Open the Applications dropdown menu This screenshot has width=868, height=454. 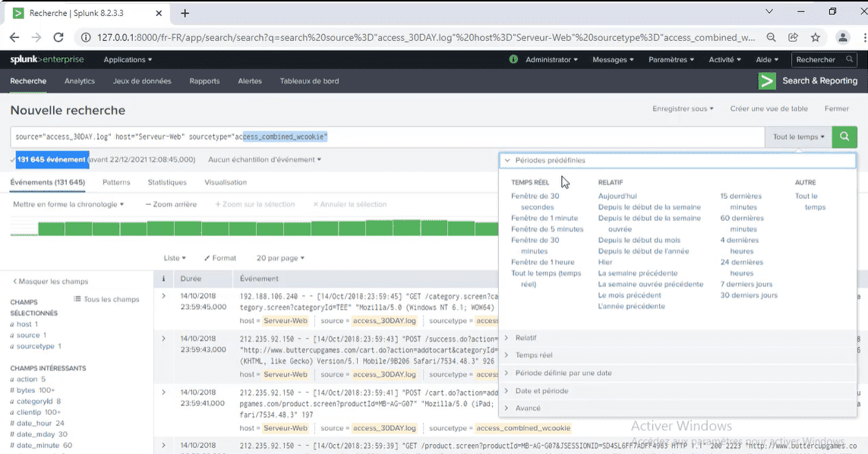[x=128, y=60]
